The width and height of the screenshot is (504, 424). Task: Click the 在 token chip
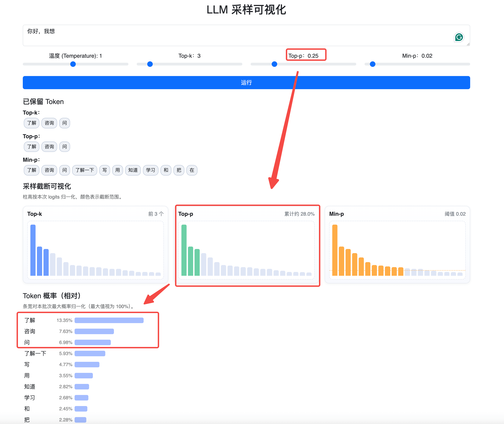coord(192,170)
